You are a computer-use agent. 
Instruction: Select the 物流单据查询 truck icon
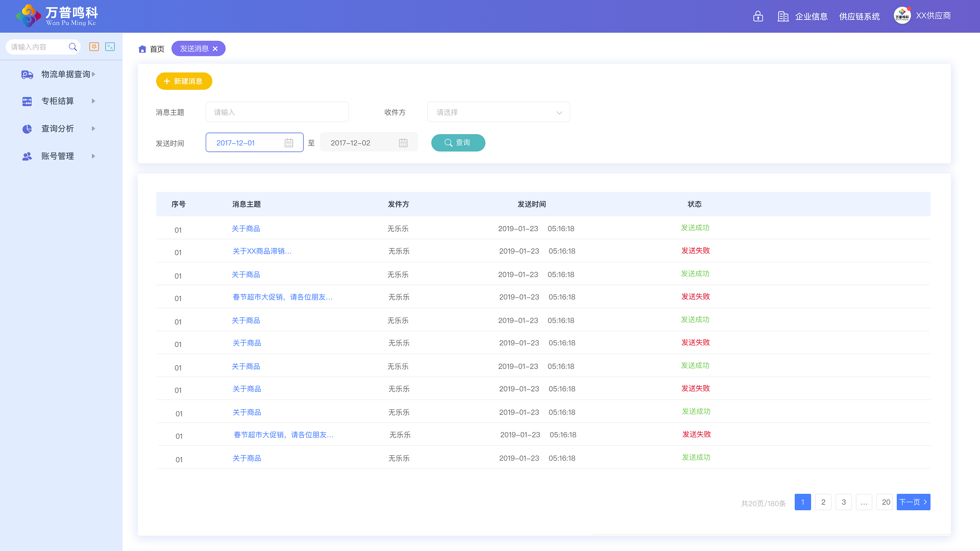coord(27,74)
